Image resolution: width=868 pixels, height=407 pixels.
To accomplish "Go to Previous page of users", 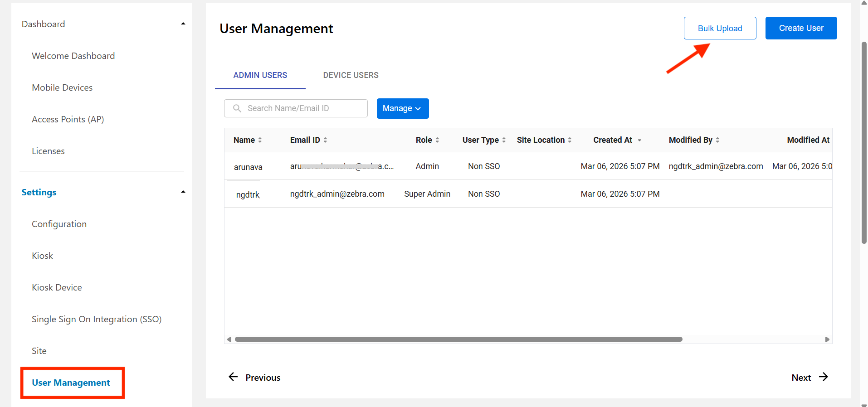I will (x=254, y=378).
